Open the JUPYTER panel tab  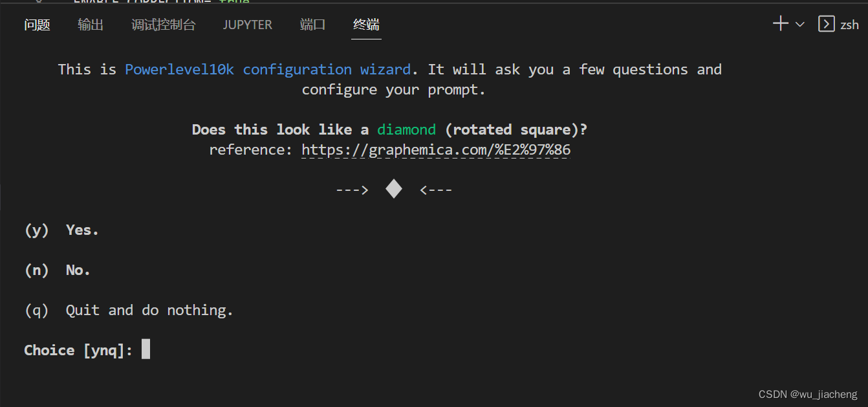coord(247,24)
